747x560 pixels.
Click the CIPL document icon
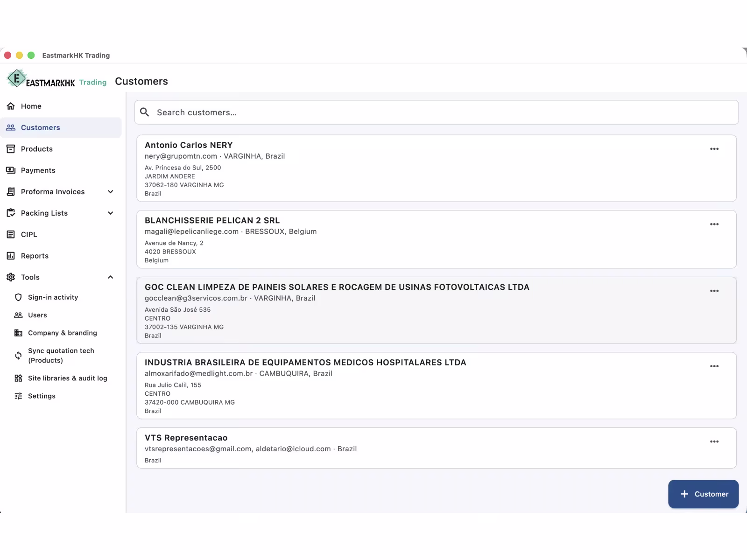click(11, 234)
